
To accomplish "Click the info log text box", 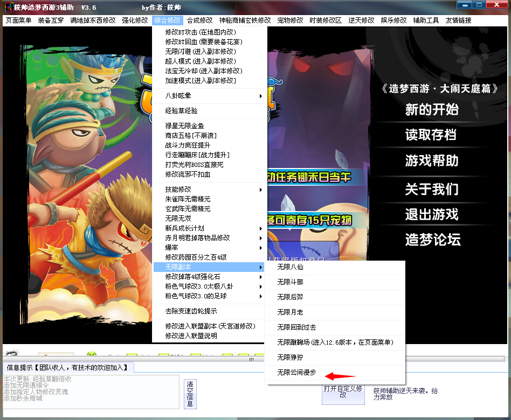I will click(91, 392).
